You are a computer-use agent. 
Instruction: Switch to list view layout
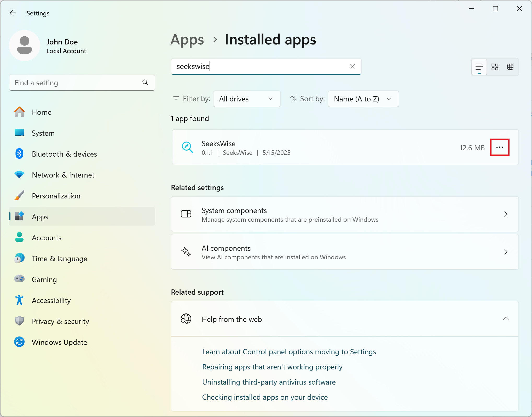click(x=479, y=67)
